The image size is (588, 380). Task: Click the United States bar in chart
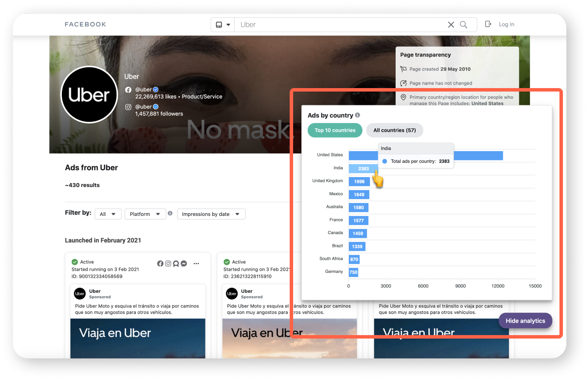click(426, 155)
